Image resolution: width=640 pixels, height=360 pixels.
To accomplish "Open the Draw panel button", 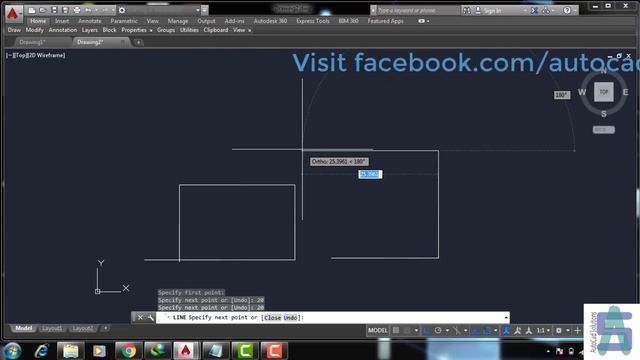I will tap(14, 30).
